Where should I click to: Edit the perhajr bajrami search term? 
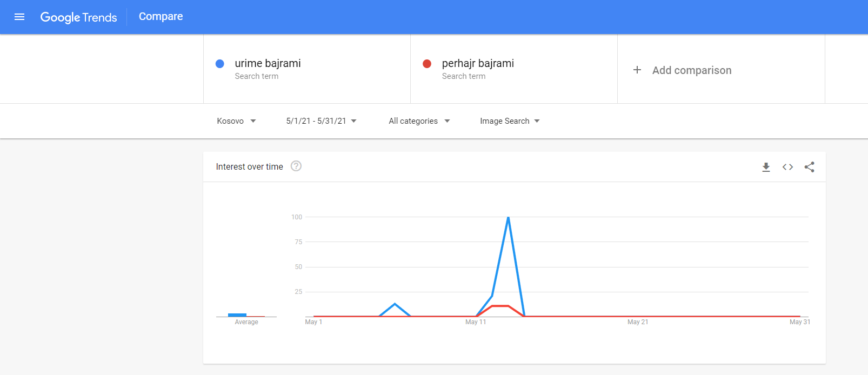pyautogui.click(x=478, y=64)
